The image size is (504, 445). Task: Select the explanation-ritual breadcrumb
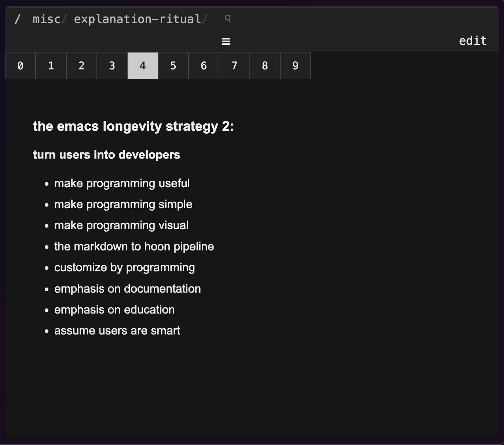point(138,19)
